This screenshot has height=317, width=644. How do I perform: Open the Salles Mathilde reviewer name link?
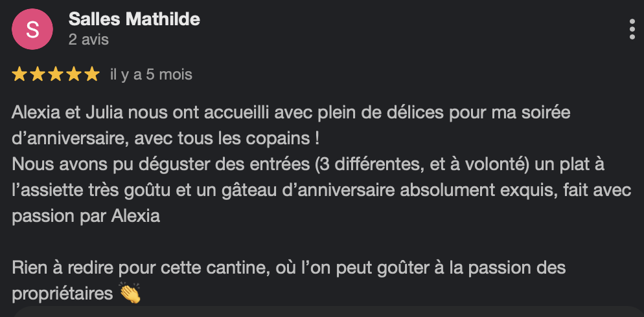(134, 19)
